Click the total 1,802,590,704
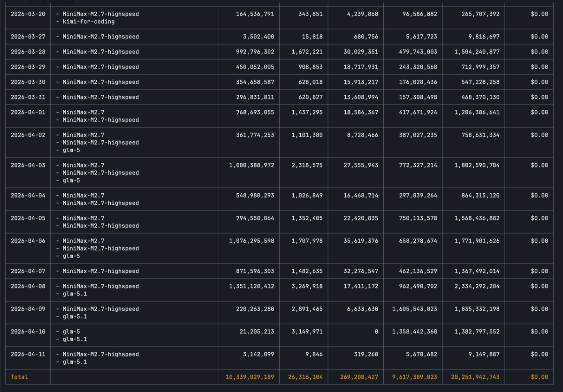Screen dimensions: 563x392 477,165
